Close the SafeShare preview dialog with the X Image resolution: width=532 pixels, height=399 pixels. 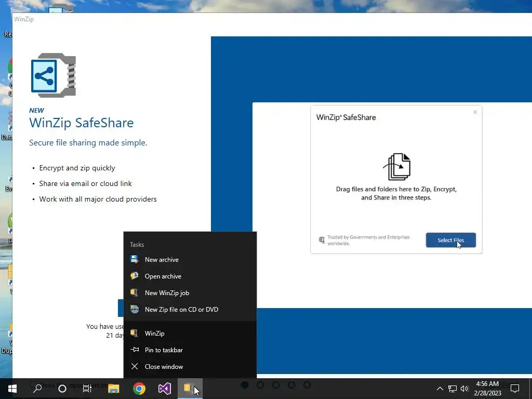475,112
